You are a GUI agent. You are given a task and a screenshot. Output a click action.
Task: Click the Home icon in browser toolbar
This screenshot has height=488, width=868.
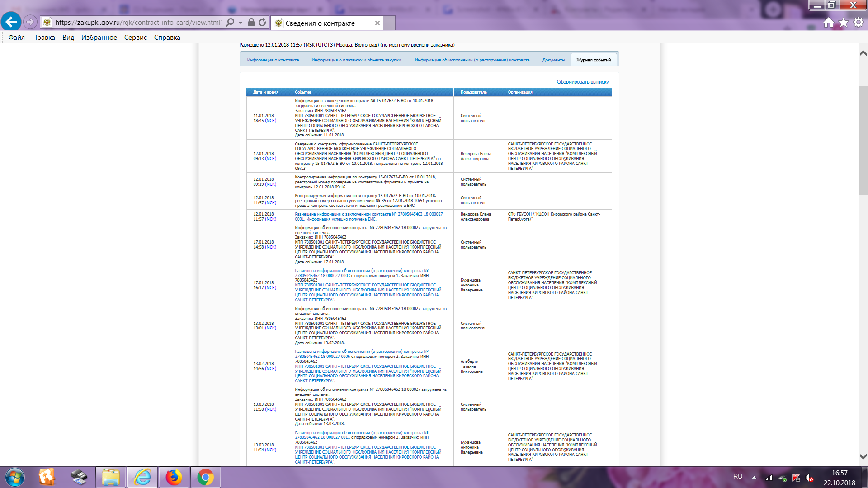click(x=828, y=22)
